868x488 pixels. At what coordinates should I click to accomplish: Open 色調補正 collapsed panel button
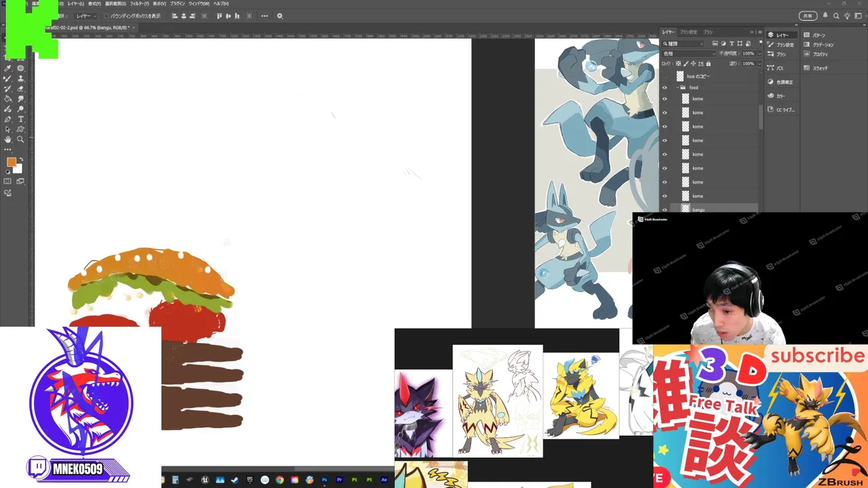pyautogui.click(x=780, y=82)
